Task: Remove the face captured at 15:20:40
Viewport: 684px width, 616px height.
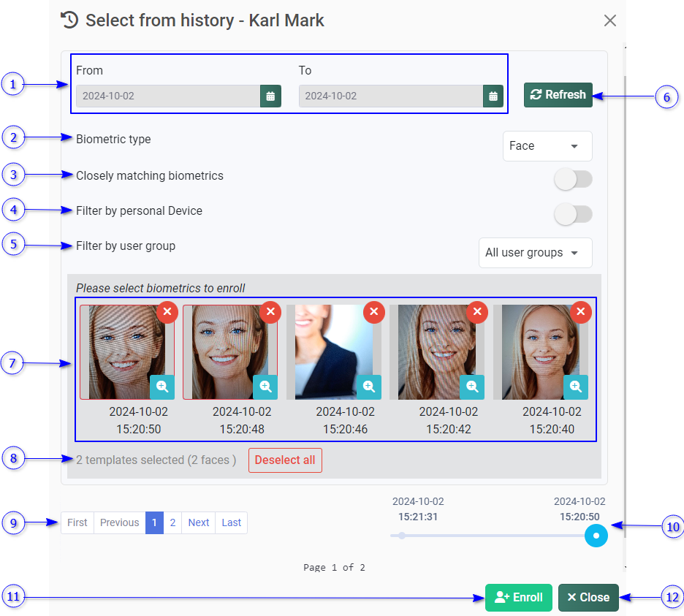Action: click(x=581, y=312)
